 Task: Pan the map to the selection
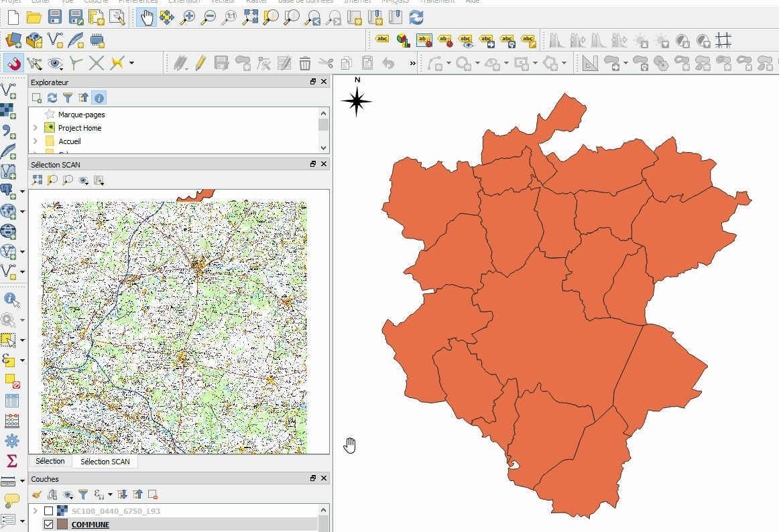tap(166, 18)
